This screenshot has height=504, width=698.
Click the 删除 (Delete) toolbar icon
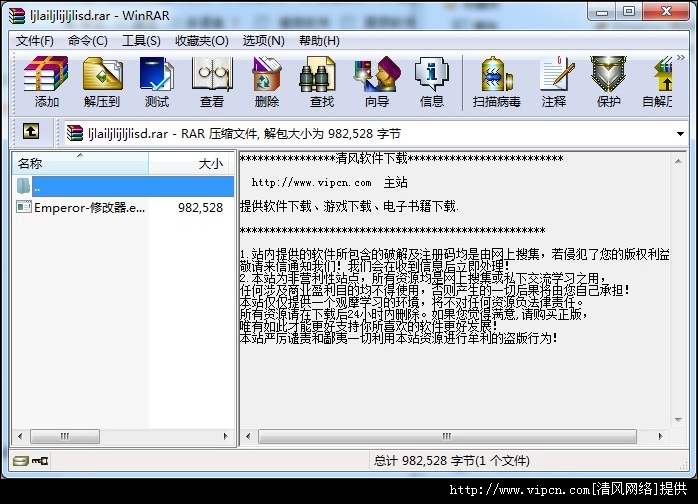267,81
